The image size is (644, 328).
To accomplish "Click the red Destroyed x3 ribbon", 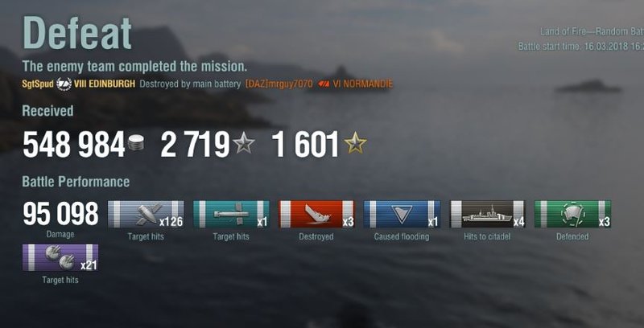I will coord(316,214).
